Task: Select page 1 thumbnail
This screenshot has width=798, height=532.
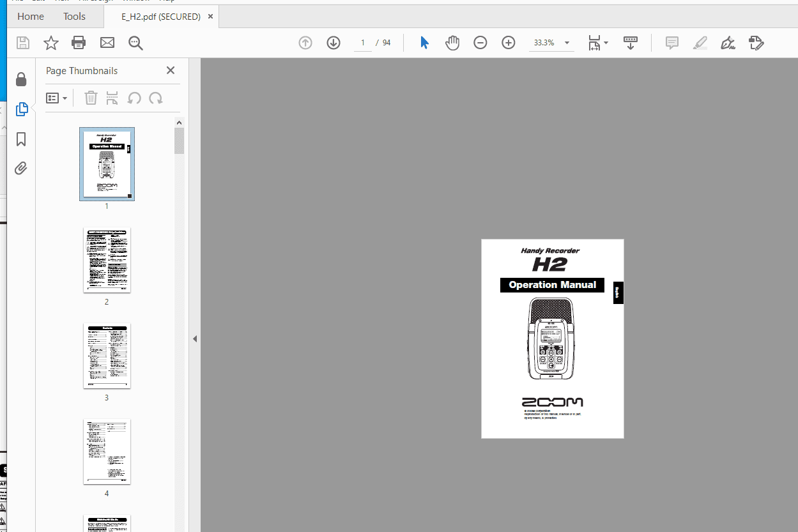Action: point(107,164)
